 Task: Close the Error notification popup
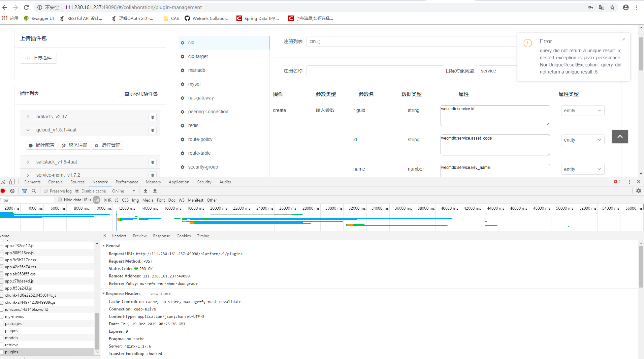[624, 39]
